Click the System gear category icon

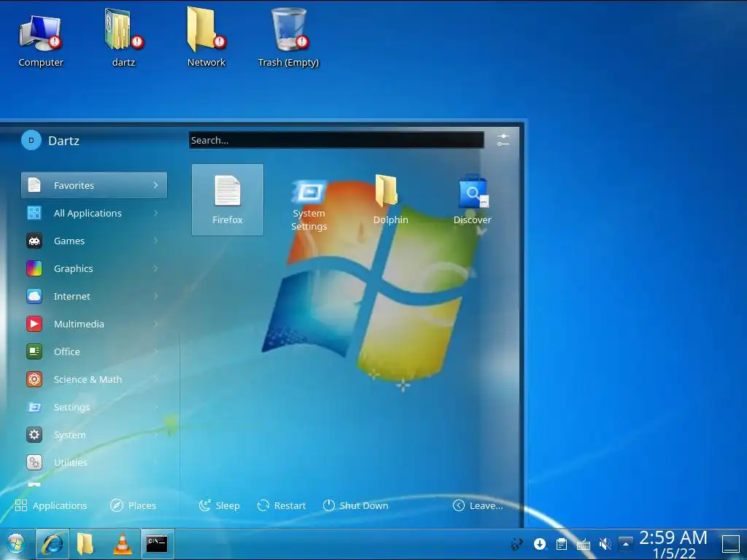34,435
